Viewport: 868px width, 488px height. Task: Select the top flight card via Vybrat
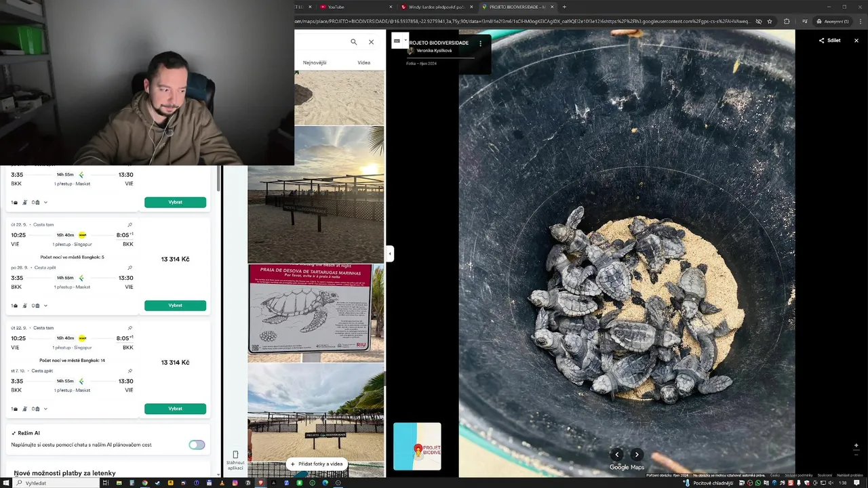pyautogui.click(x=175, y=202)
